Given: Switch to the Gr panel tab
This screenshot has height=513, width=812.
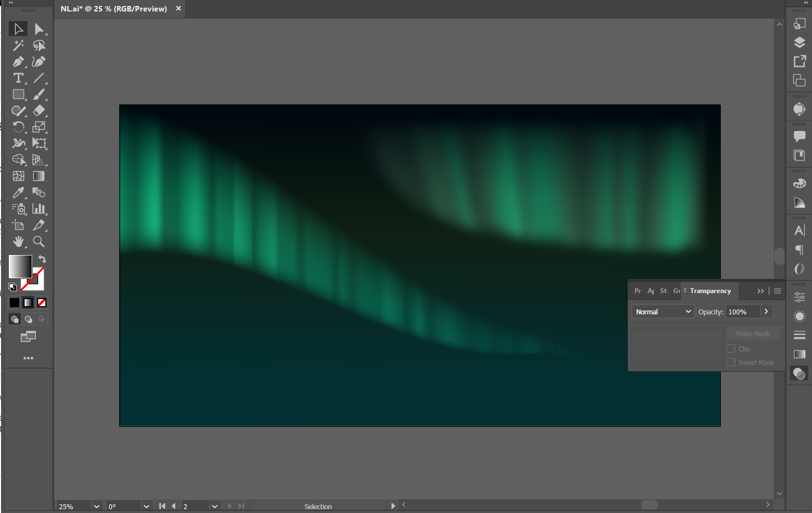Looking at the screenshot, I should 677,291.
